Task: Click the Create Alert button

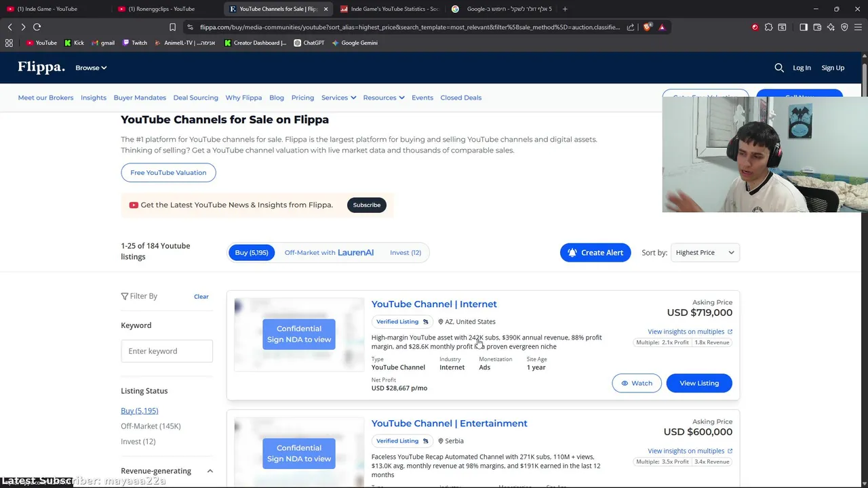Action: click(x=595, y=252)
